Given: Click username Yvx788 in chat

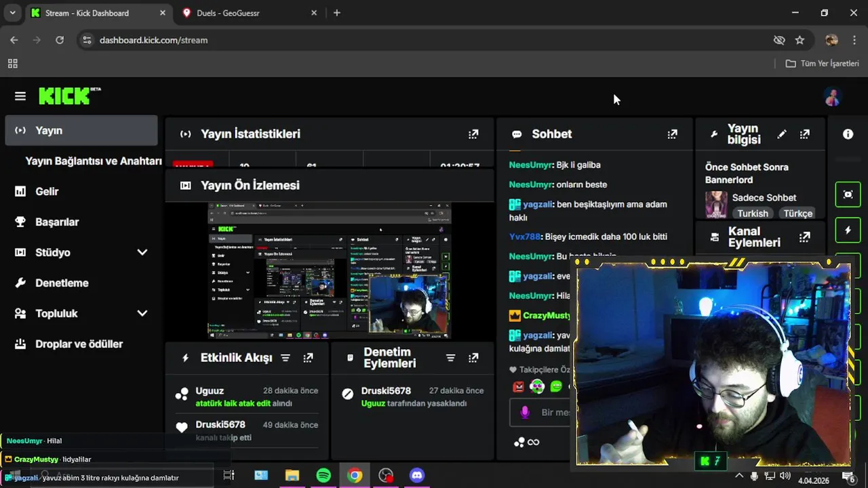Looking at the screenshot, I should pos(525,237).
